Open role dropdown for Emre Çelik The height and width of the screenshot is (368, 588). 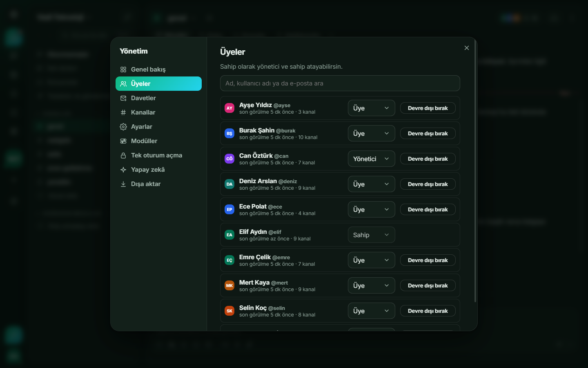point(372,260)
